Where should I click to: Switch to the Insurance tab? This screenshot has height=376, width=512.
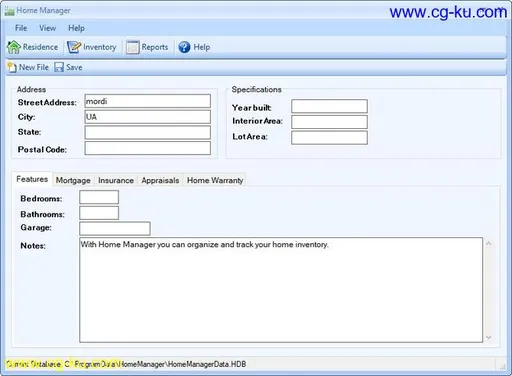click(116, 180)
